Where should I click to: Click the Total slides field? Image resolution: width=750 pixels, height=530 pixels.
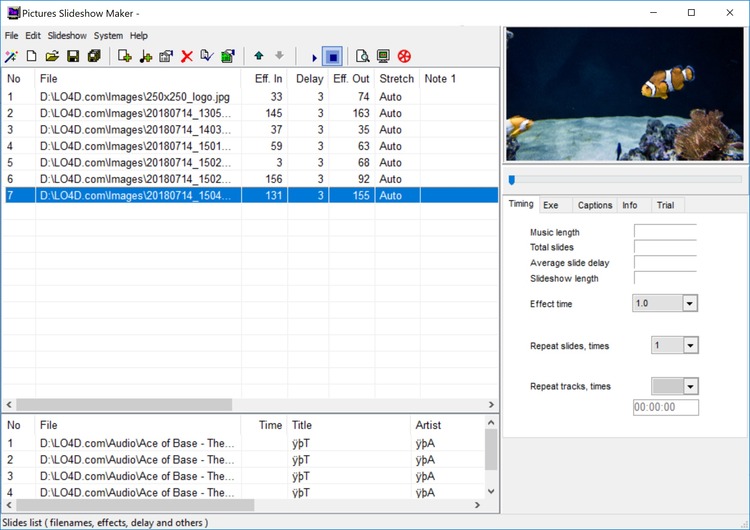tap(665, 247)
